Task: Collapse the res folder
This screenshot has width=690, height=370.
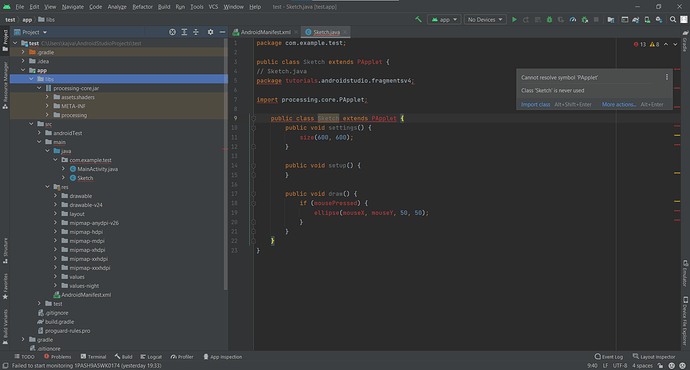Action: tap(47, 187)
